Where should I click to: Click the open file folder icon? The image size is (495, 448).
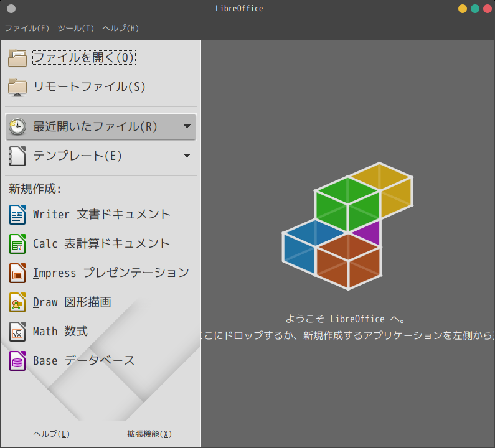point(17,58)
